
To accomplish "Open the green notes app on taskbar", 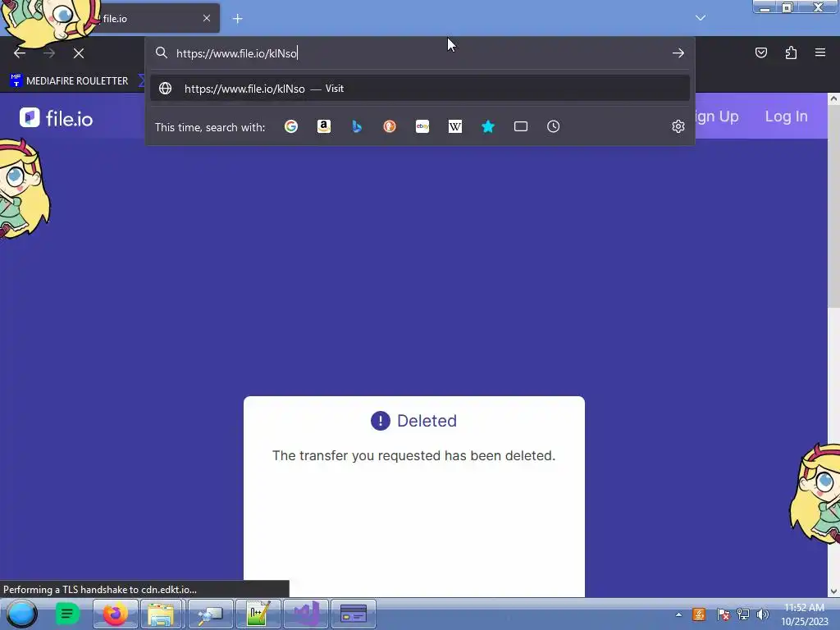I will pos(67,614).
